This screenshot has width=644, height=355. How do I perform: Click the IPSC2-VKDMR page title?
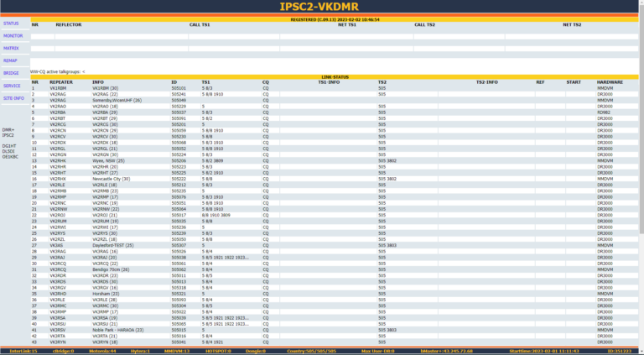coord(322,8)
